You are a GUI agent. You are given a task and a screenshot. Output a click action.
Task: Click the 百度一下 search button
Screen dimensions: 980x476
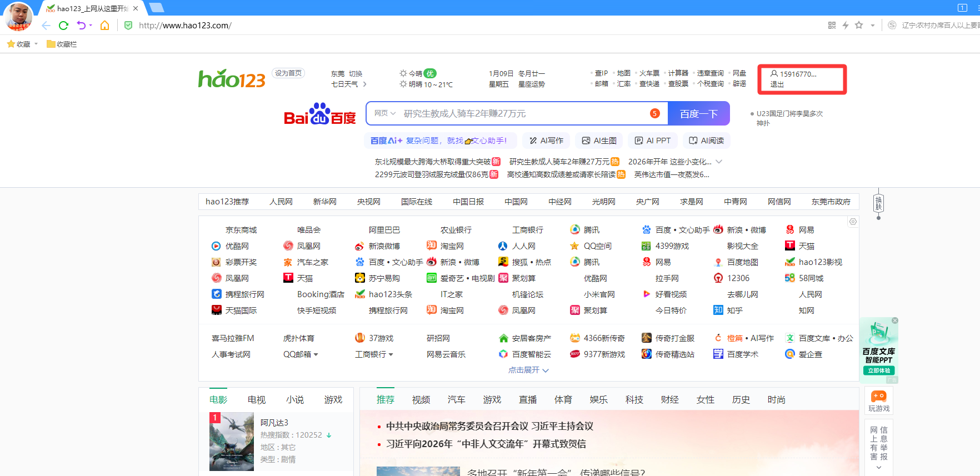tap(699, 113)
